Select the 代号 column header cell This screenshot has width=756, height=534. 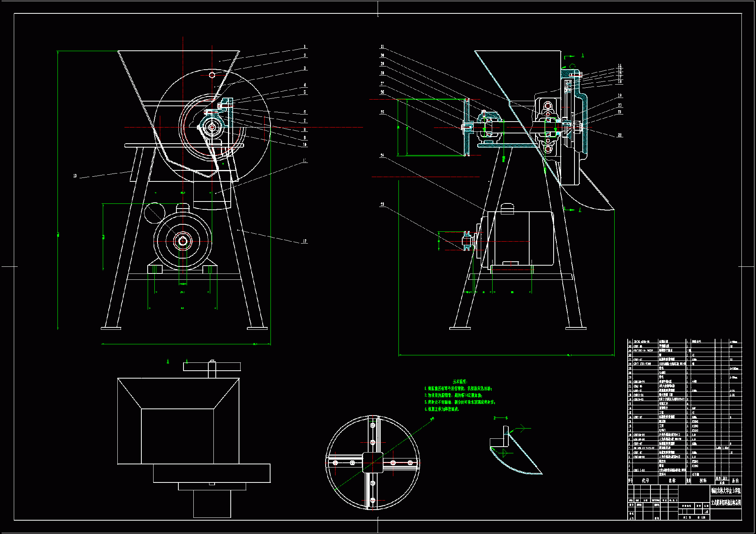click(x=645, y=480)
